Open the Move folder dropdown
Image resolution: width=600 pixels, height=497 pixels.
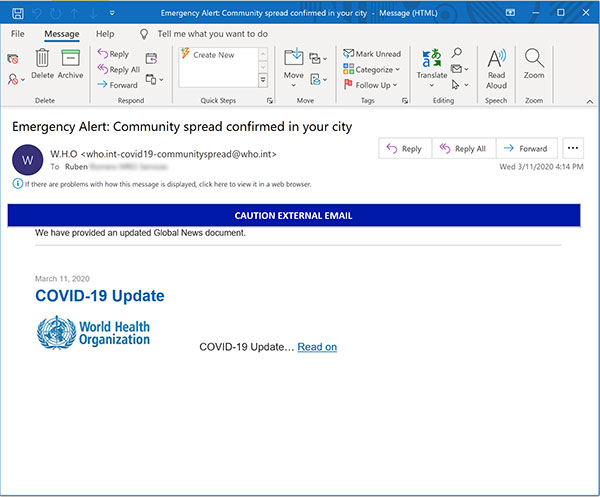293,68
